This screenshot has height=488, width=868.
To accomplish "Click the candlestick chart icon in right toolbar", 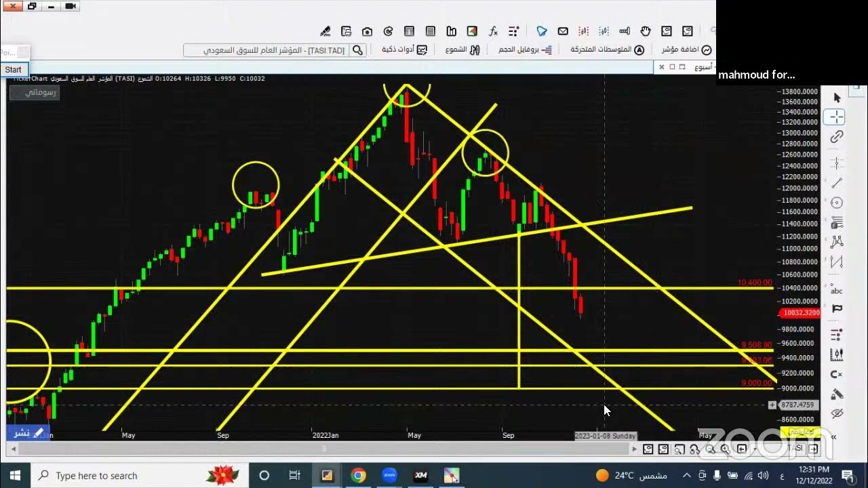I will pyautogui.click(x=837, y=354).
